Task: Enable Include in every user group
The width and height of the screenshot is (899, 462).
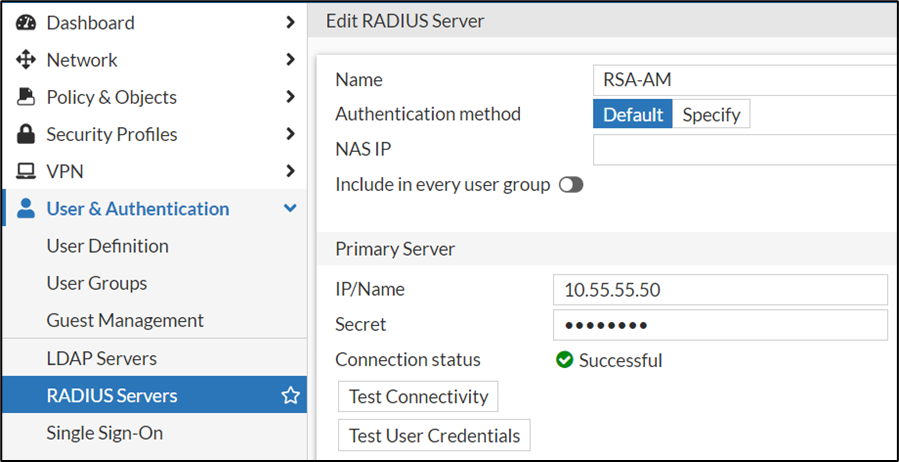Action: (x=571, y=185)
